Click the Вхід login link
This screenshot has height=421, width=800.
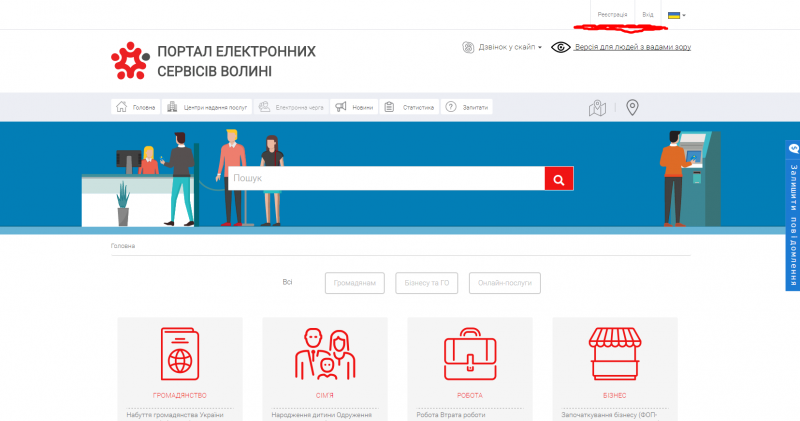[648, 15]
